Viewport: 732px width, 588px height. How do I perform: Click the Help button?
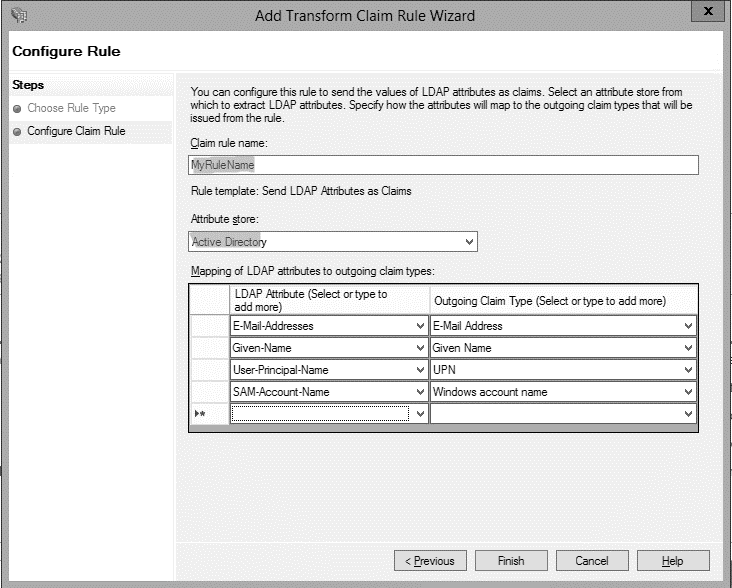(x=673, y=561)
